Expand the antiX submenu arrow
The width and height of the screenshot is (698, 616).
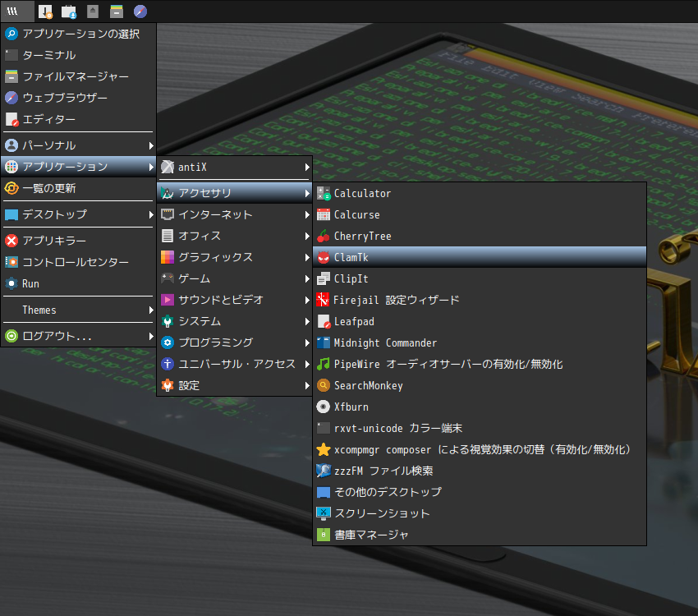click(307, 167)
